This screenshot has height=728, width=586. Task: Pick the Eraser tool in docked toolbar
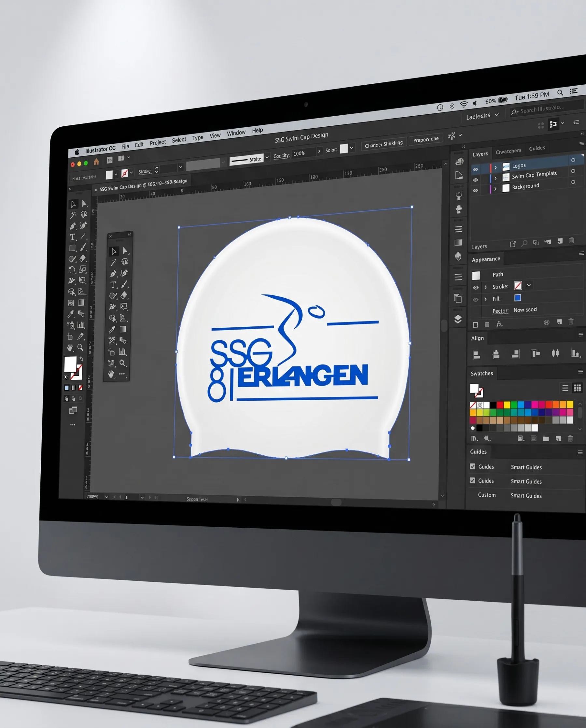point(83,258)
